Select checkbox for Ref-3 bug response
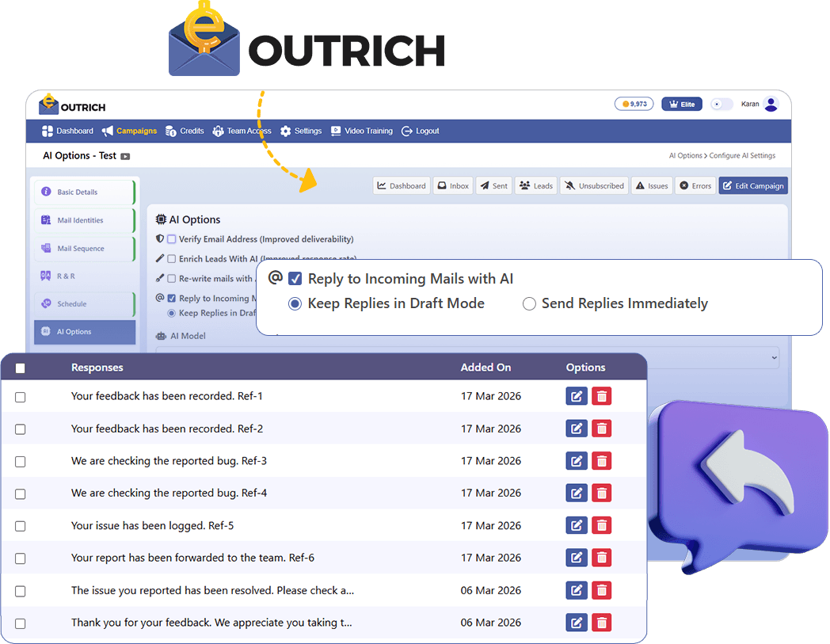This screenshot has height=644, width=830. click(21, 461)
